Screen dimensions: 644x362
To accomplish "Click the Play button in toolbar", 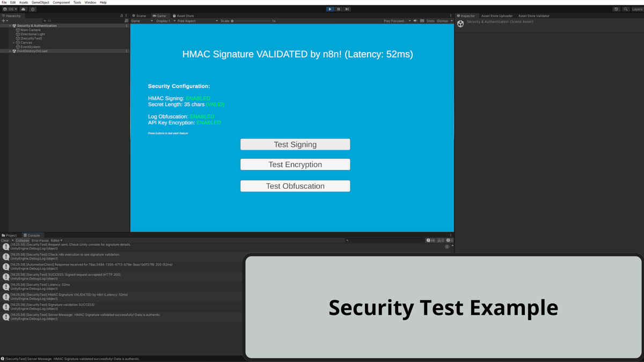I will (330, 9).
